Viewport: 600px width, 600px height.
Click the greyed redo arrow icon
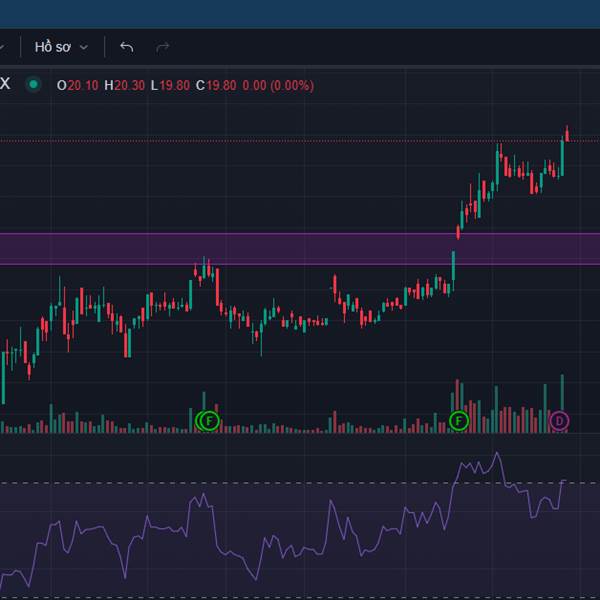[x=163, y=47]
